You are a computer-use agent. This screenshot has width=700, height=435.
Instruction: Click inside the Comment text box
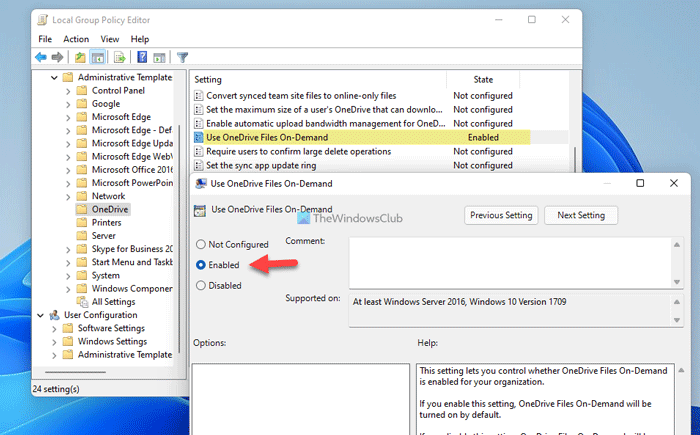(510, 263)
